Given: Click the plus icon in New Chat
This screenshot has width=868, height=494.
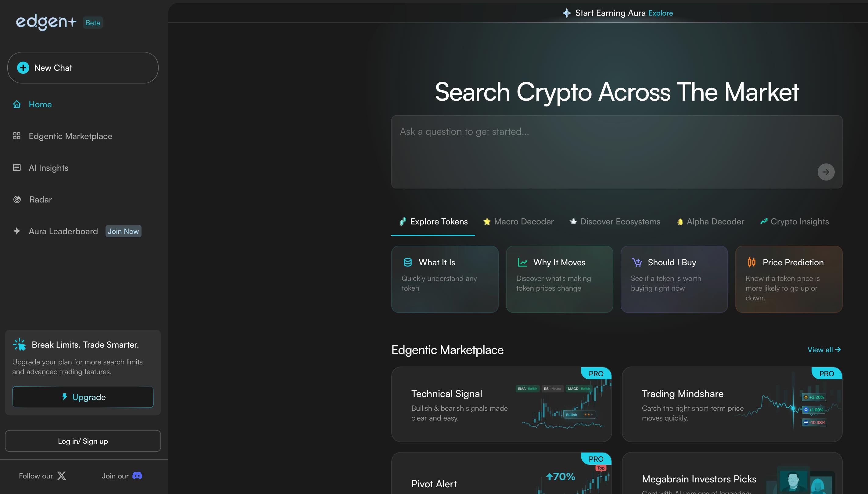Looking at the screenshot, I should pos(23,68).
